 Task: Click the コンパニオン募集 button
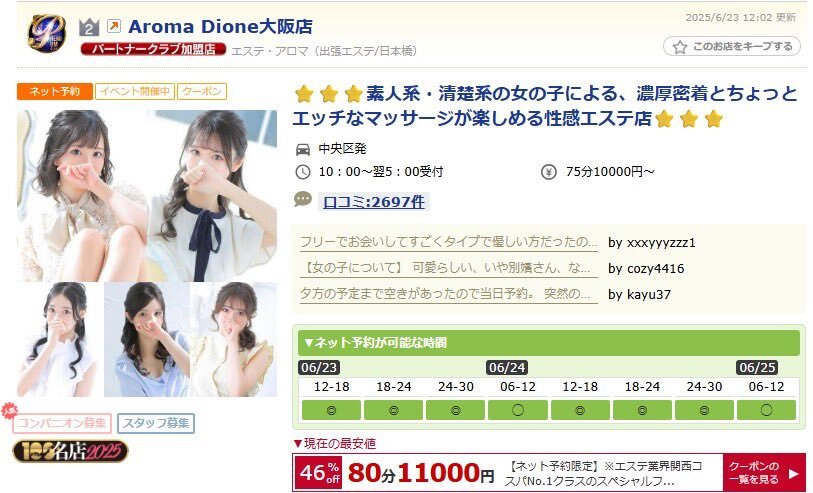[62, 423]
